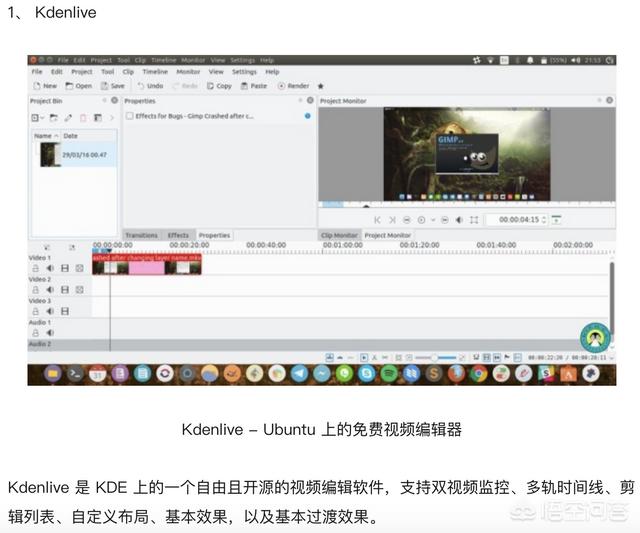Toggle Video 1 composite icon

(80, 268)
